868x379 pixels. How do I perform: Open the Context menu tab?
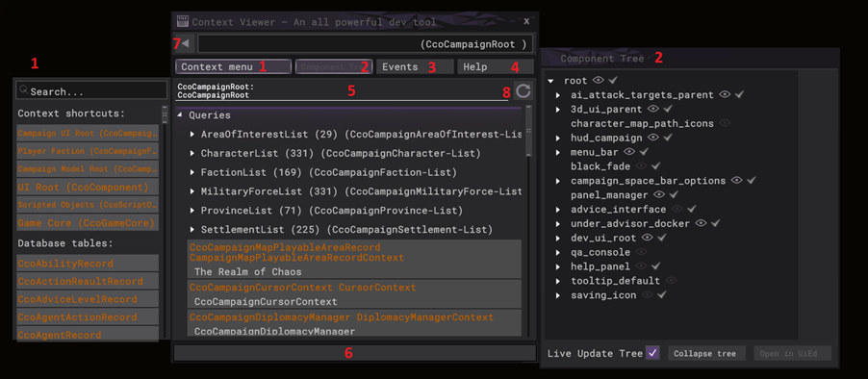[234, 67]
